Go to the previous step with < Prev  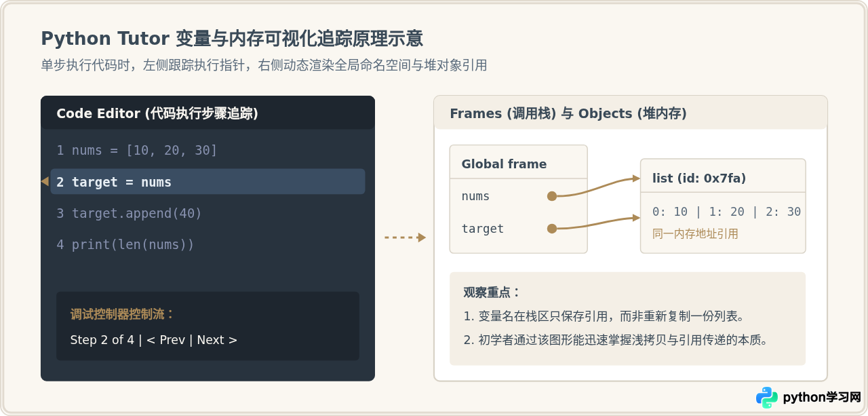[165, 340]
